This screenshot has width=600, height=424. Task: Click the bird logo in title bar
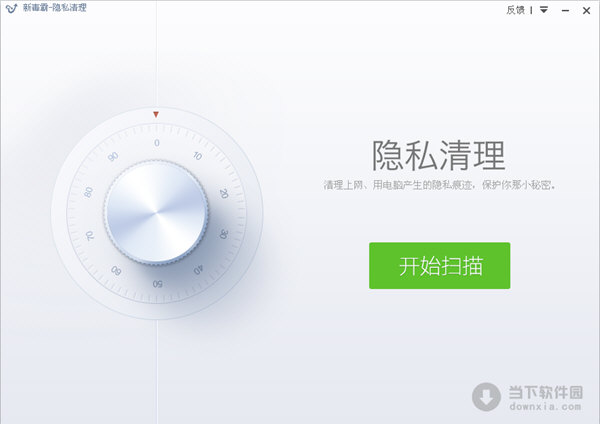click(x=11, y=8)
